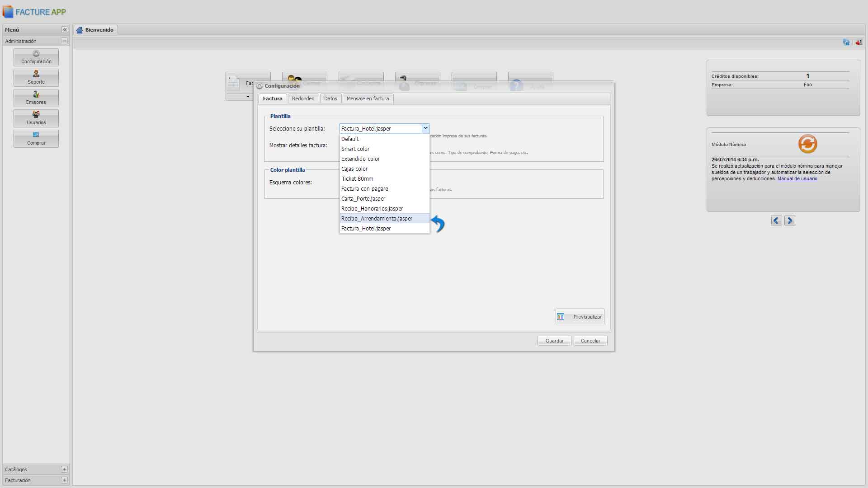
Task: Click the Soporte sidebar icon
Action: pos(36,78)
